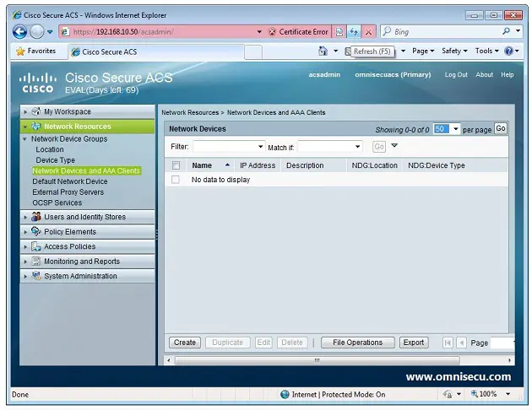Open the rows per page dropdown
Viewport: 532px width, 410px height.
pyautogui.click(x=456, y=129)
